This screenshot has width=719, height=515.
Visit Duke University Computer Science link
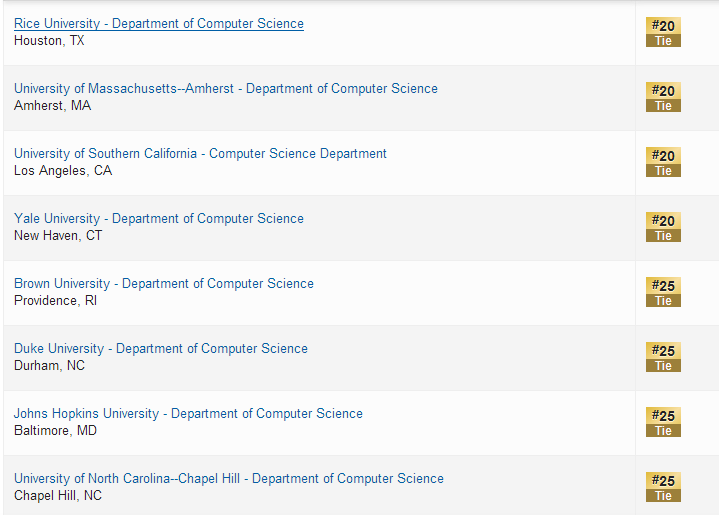161,349
